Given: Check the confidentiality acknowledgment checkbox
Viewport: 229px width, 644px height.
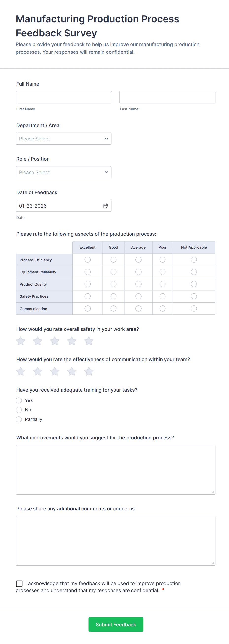Looking at the screenshot, I should (19, 583).
